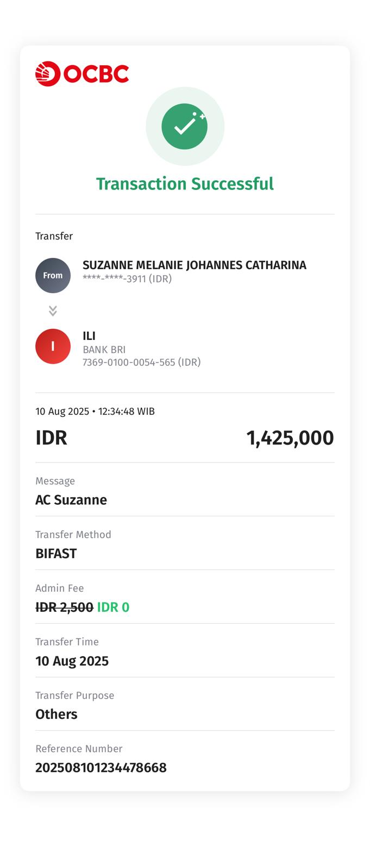Click the red recipient avatar with letter I
Viewport: 370px width, 868px height.
53,346
